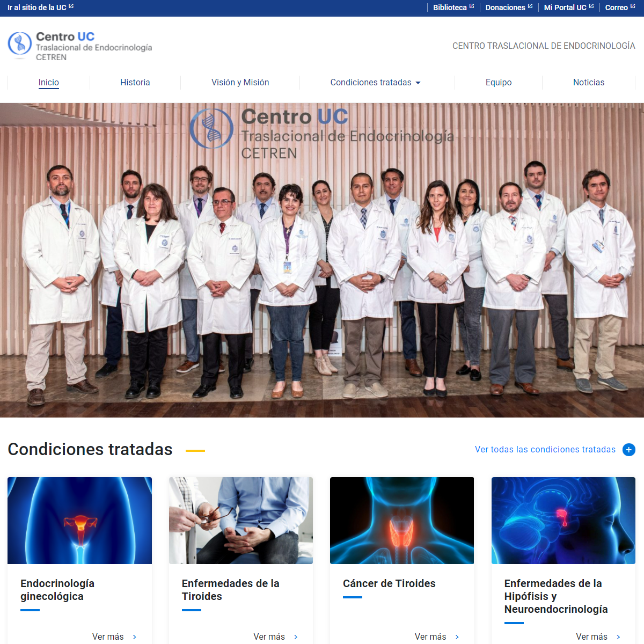Viewport: 644px width, 644px height.
Task: Open the Endocrinología ginecológica thumbnail image
Action: point(80,521)
